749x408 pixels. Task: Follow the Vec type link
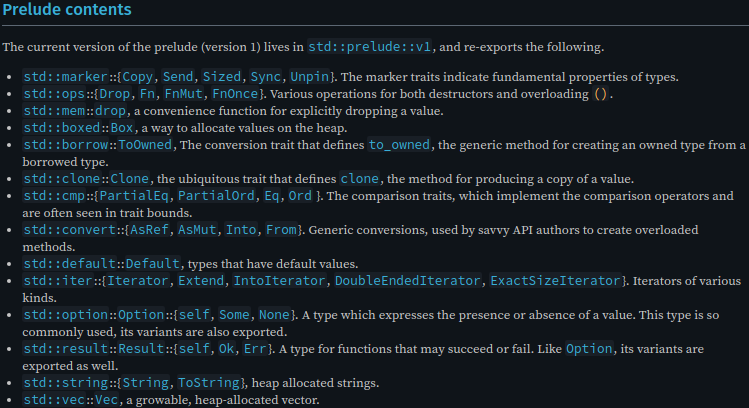click(106, 400)
